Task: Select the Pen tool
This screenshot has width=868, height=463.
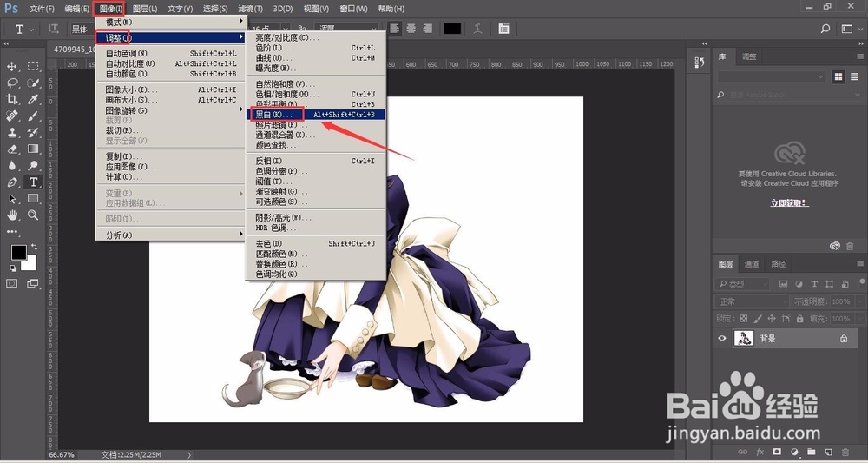Action: (11, 182)
